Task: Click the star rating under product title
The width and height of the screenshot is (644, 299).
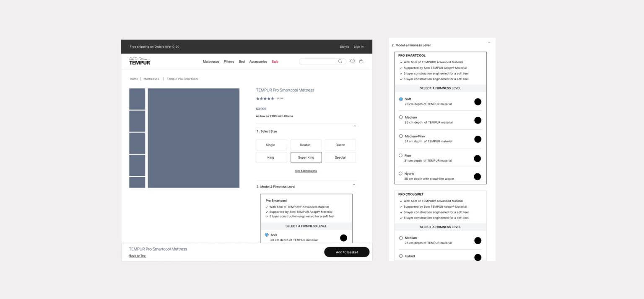Action: tap(265, 99)
